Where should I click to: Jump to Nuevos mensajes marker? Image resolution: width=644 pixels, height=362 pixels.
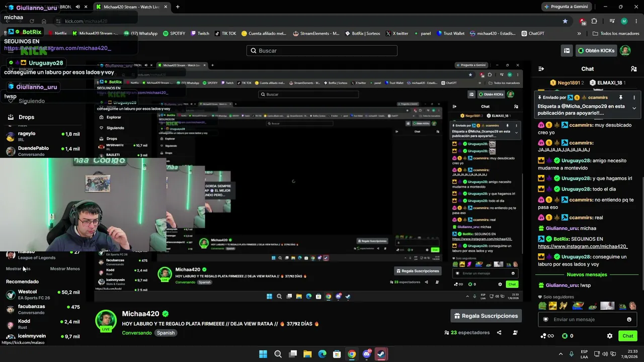tap(587, 275)
